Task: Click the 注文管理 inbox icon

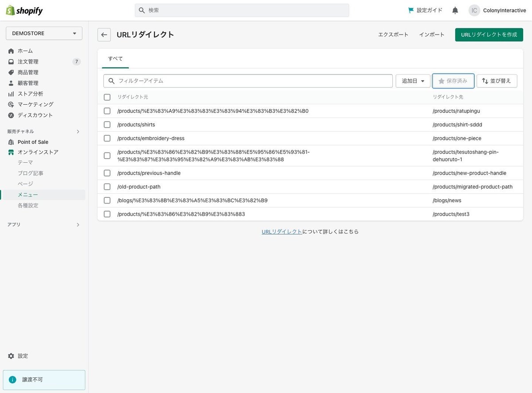Action: pyautogui.click(x=11, y=62)
